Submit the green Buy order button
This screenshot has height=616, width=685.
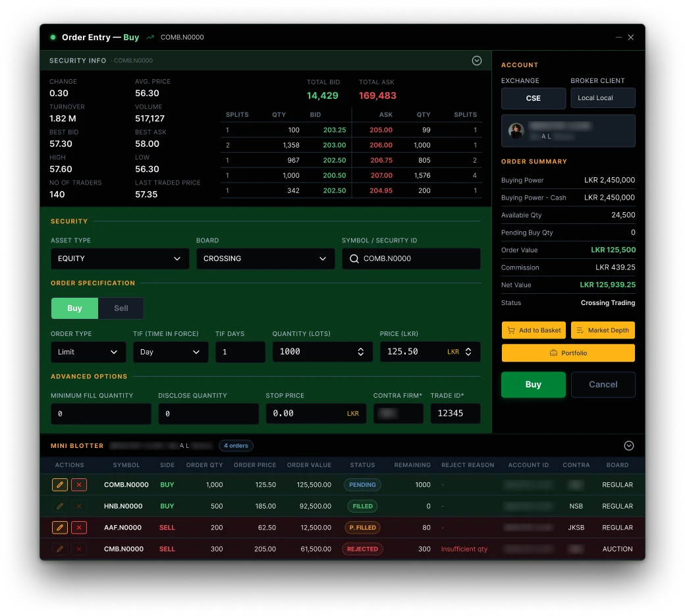coord(534,385)
